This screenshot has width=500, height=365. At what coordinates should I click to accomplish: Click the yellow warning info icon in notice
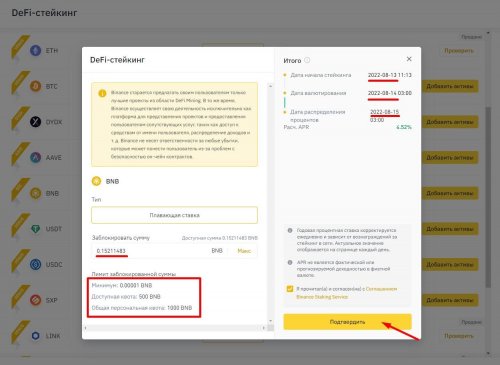pos(102,93)
